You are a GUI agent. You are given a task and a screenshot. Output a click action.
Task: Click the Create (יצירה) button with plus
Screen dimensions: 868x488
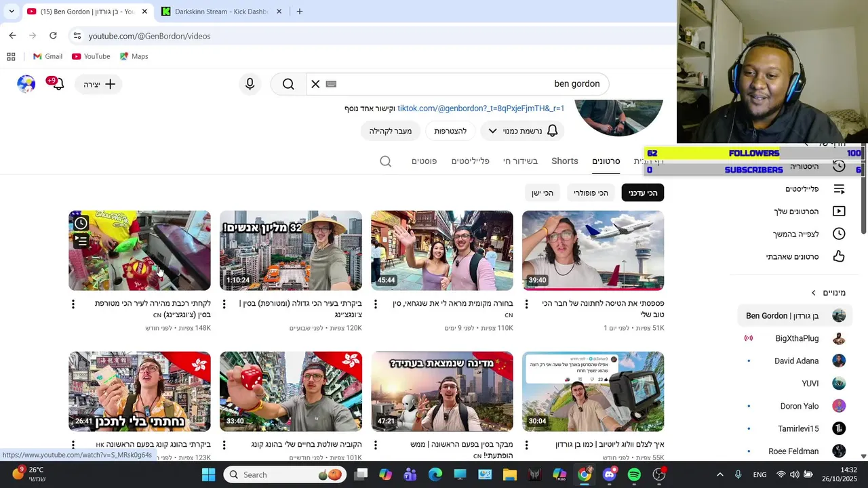tap(100, 84)
